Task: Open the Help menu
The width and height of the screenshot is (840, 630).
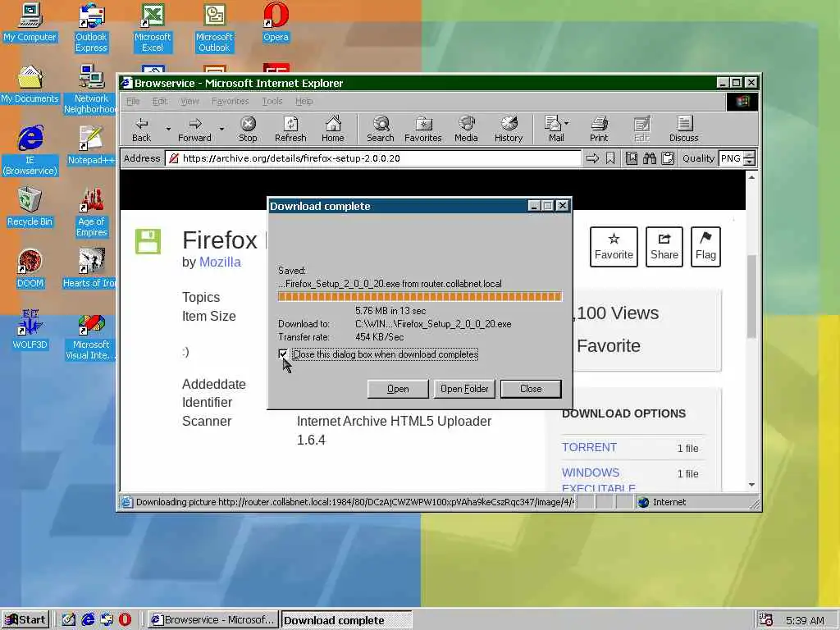Action: (304, 101)
